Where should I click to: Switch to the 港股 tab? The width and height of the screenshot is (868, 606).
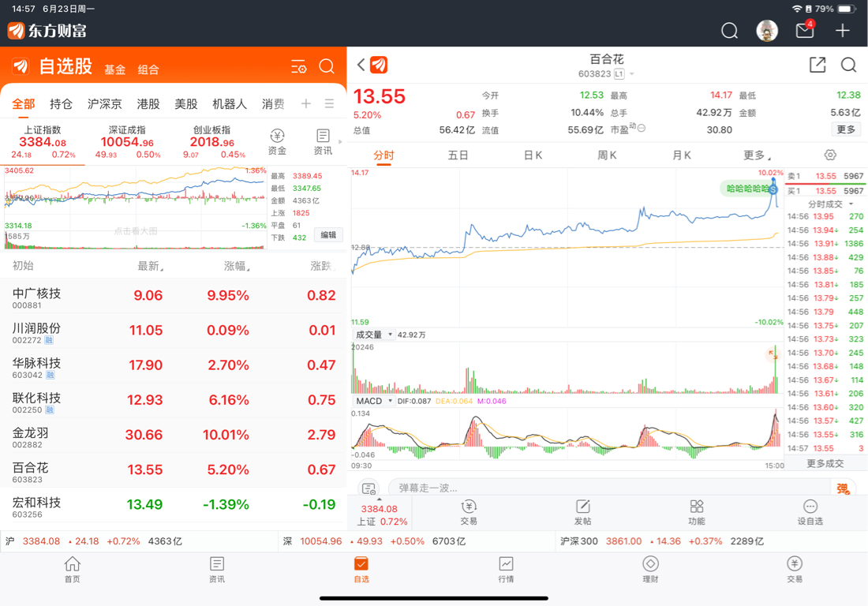[148, 103]
